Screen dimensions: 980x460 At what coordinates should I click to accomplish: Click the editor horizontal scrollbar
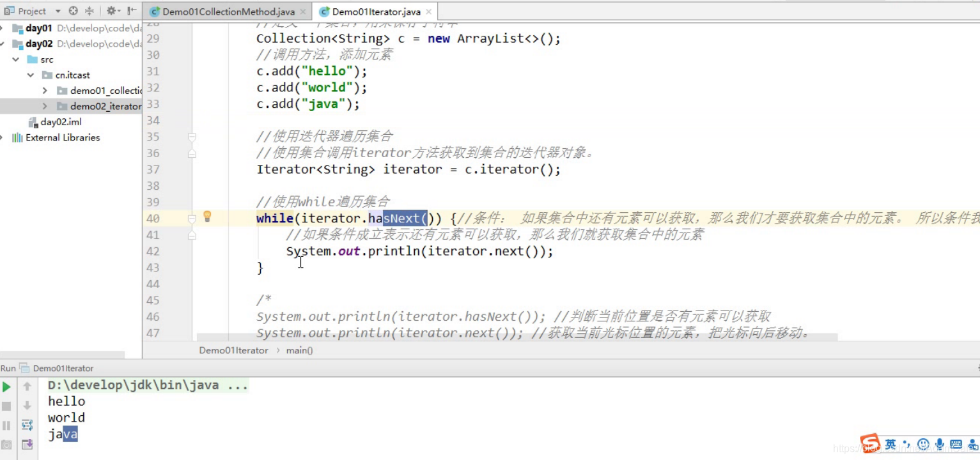517,337
